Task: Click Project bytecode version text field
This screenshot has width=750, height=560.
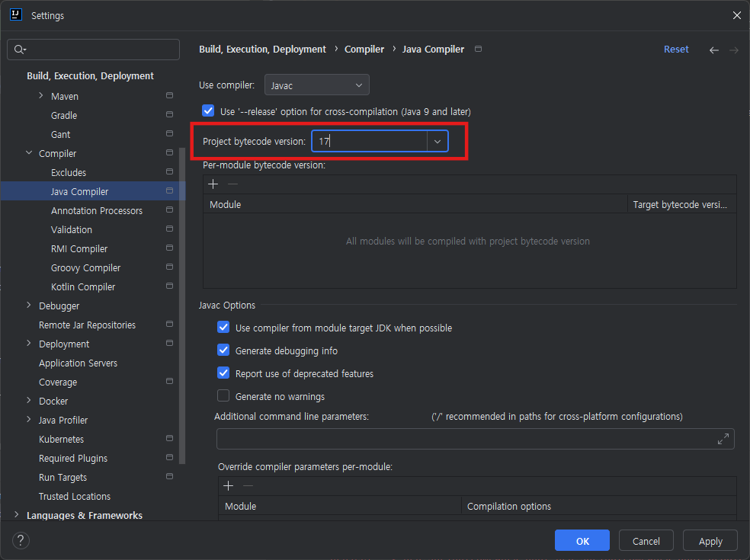Action: pos(369,141)
